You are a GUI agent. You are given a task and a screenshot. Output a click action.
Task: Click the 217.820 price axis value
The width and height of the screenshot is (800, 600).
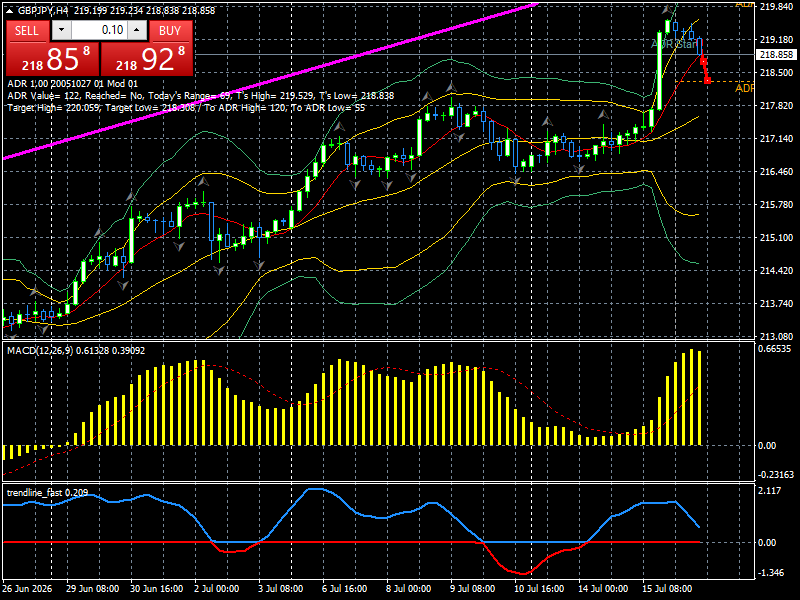tap(777, 106)
